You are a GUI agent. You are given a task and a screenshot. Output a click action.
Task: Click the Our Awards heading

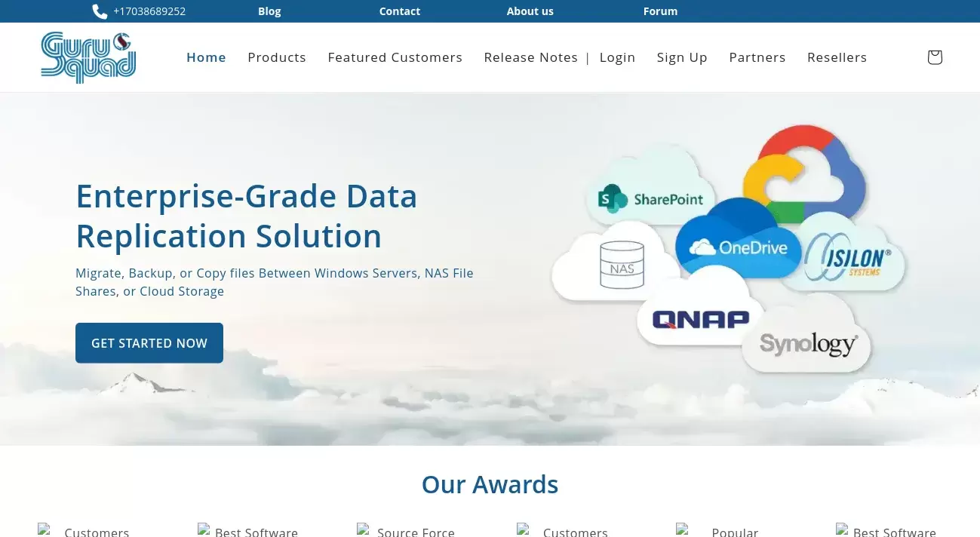tap(490, 484)
